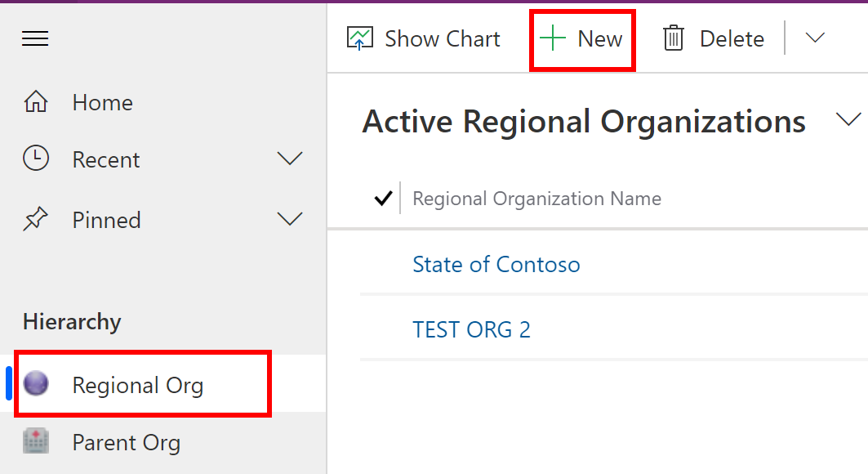Open the Active Regional Organizations view selector
The image size is (868, 474).
click(848, 119)
